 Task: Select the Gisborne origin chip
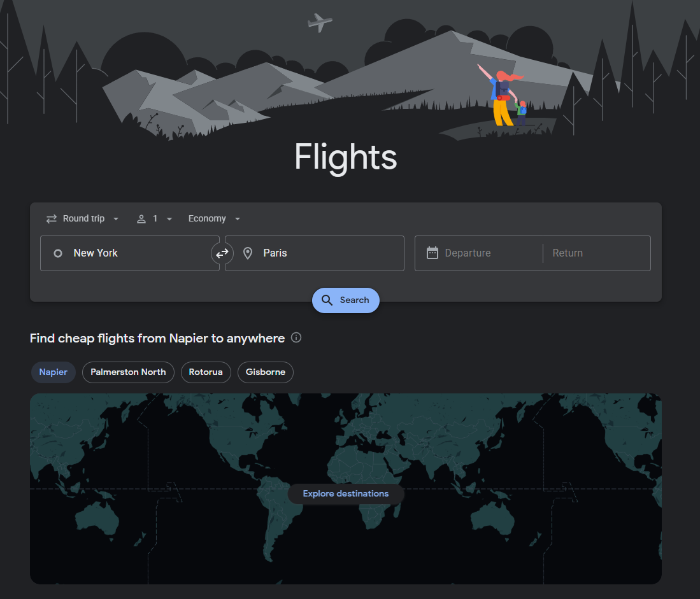[x=265, y=372]
